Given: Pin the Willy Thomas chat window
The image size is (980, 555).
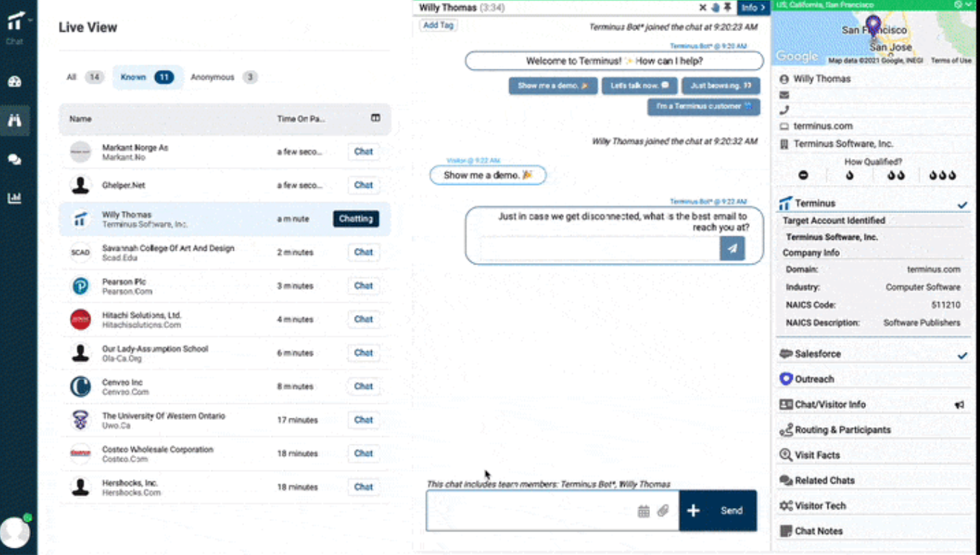Looking at the screenshot, I should click(x=727, y=7).
